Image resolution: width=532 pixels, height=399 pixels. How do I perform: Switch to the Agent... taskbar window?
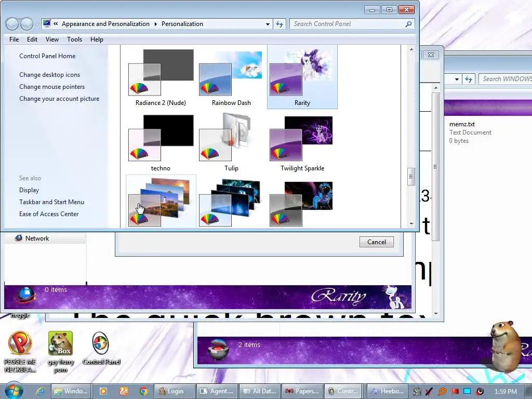point(218,391)
